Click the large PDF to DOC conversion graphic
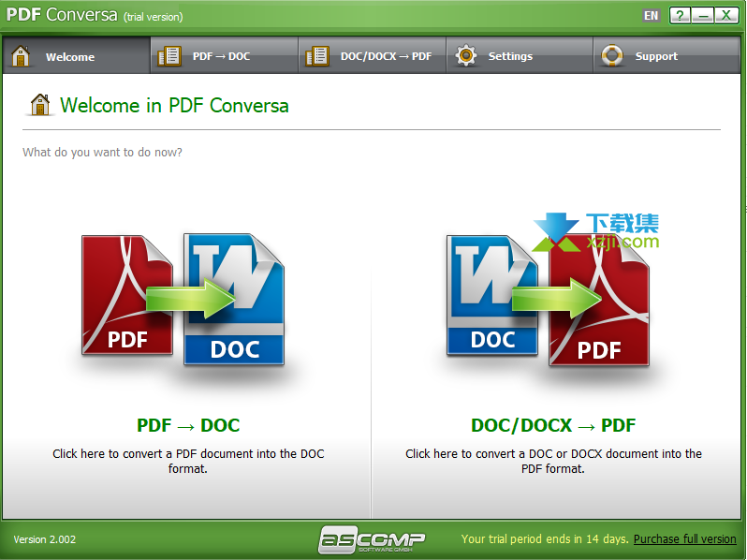The width and height of the screenshot is (747, 560). 183,300
